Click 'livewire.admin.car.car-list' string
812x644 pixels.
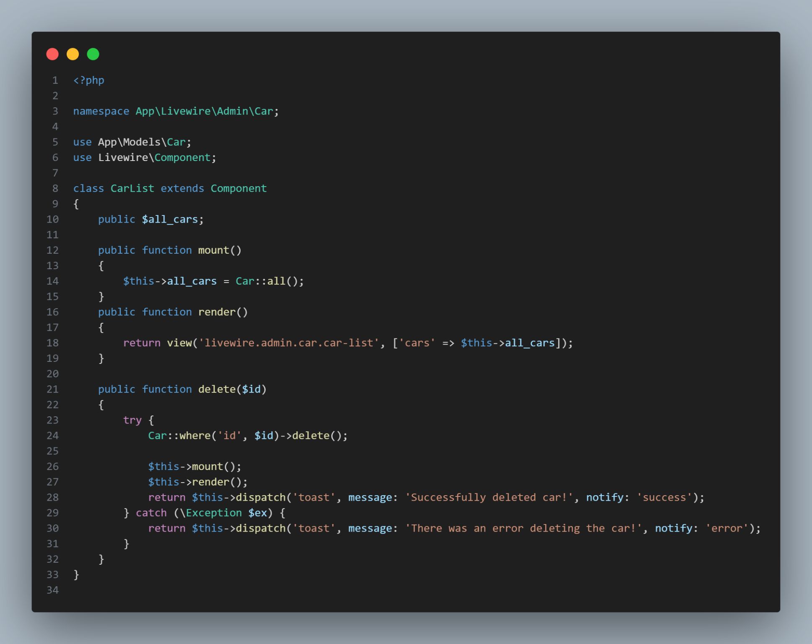point(288,343)
